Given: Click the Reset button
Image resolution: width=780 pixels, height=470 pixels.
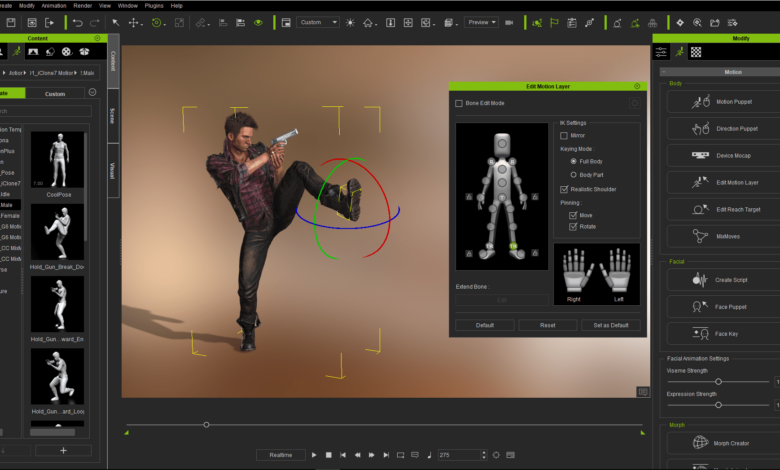Looking at the screenshot, I should coord(547,325).
